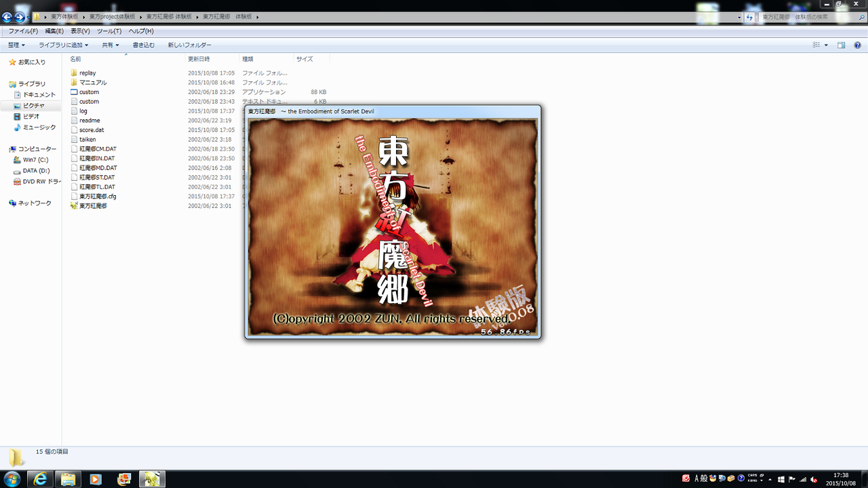Navigate to 東方project体験版 breadcrumb
The width and height of the screenshot is (868, 488).
[112, 16]
